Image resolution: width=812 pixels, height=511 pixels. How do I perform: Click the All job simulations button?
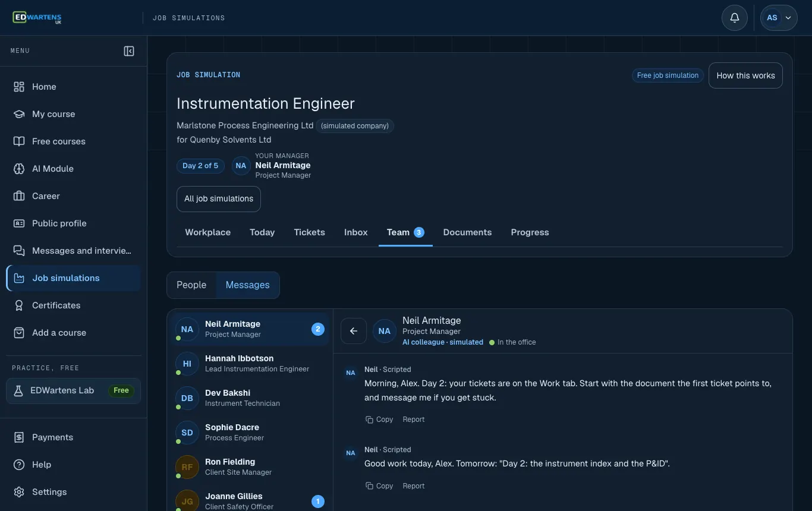(x=219, y=199)
